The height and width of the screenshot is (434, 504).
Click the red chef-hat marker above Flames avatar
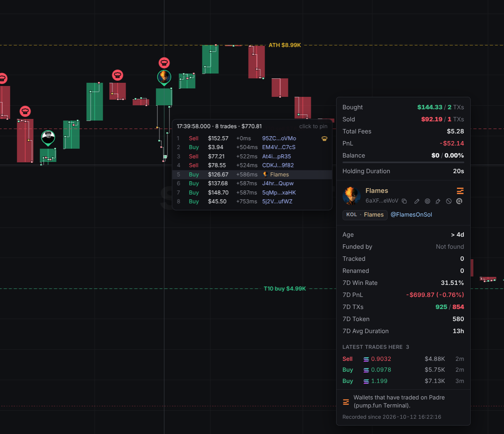(x=164, y=63)
